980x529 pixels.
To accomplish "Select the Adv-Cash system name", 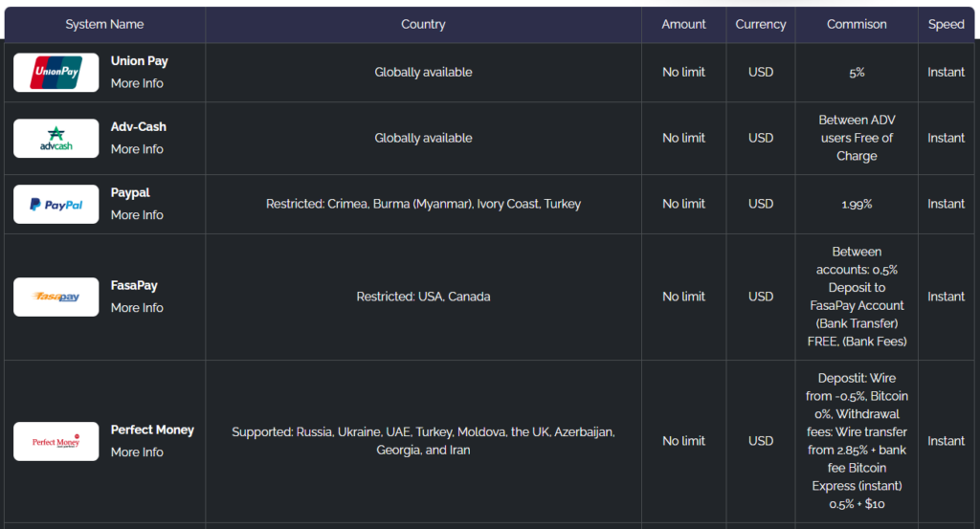I will pos(139,127).
